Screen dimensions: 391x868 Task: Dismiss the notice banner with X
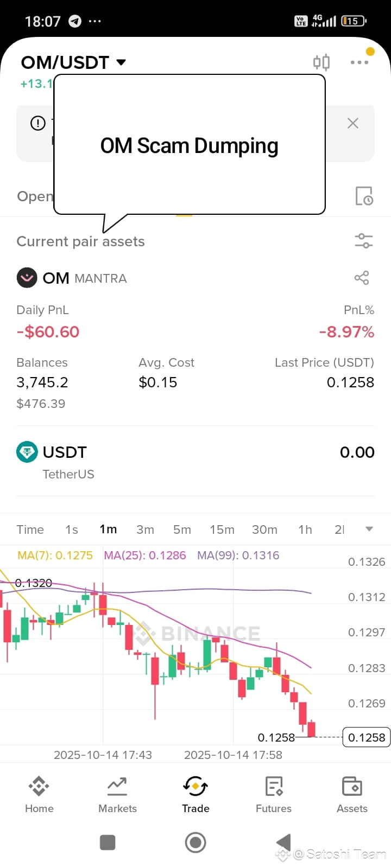point(353,123)
